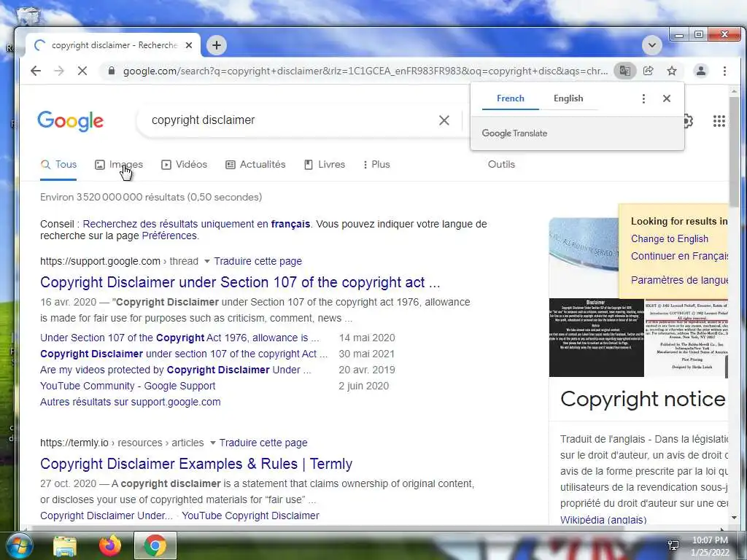This screenshot has height=560, width=747.
Task: Expand support.google.com result dropdown arrow
Action: pyautogui.click(x=206, y=261)
